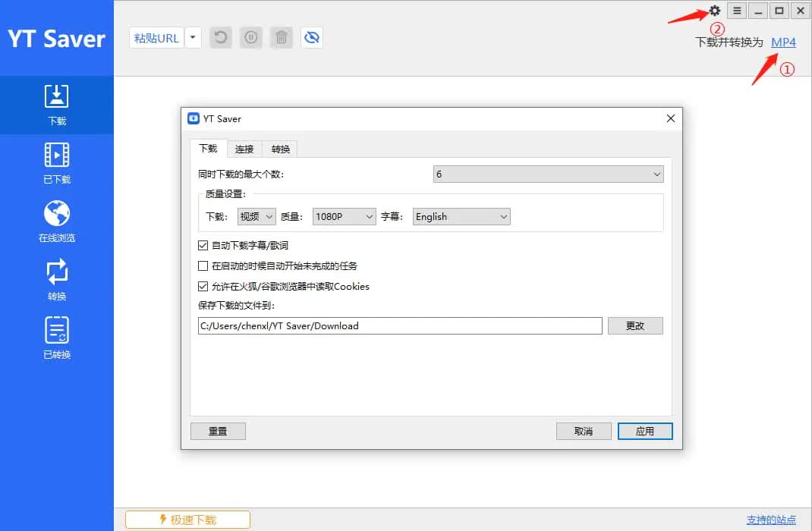Expand the 同时下载的最大个数 dropdown
The width and height of the screenshot is (812, 531).
(x=548, y=174)
